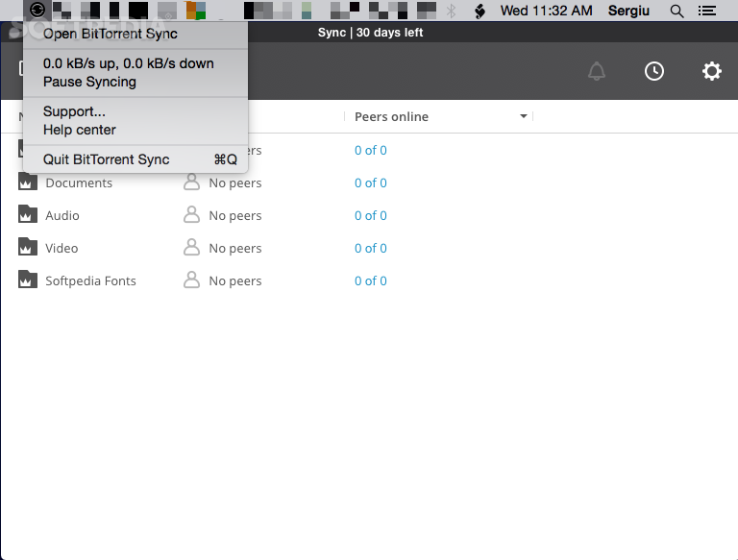The height and width of the screenshot is (560, 738).
Task: Select Support... in the menu
Action: [74, 111]
